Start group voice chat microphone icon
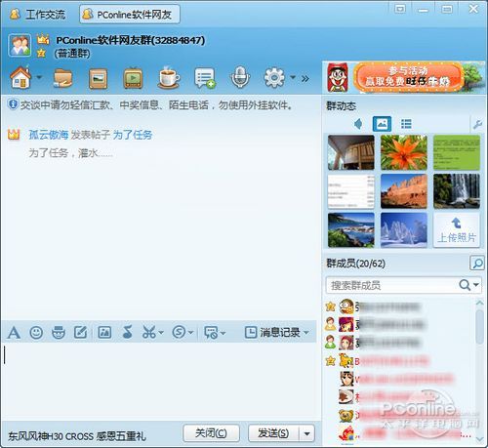The height and width of the screenshot is (448, 488). coord(240,77)
